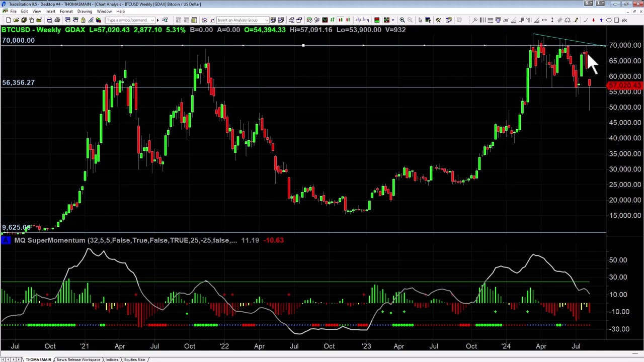Click the hammer format tools icon
The width and height of the screenshot is (644, 362).
tap(438, 20)
